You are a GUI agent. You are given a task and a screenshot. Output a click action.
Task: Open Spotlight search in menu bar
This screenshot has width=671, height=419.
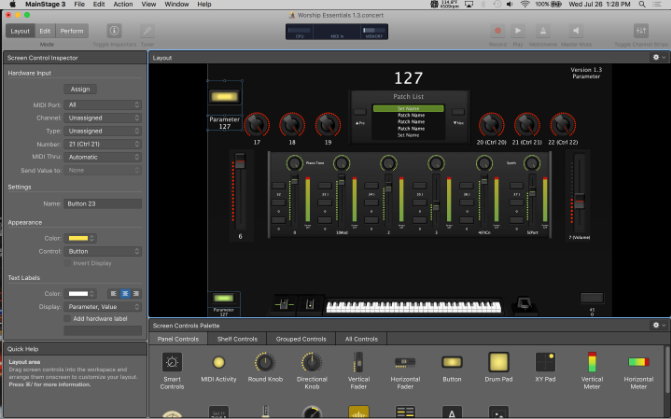click(x=642, y=4)
